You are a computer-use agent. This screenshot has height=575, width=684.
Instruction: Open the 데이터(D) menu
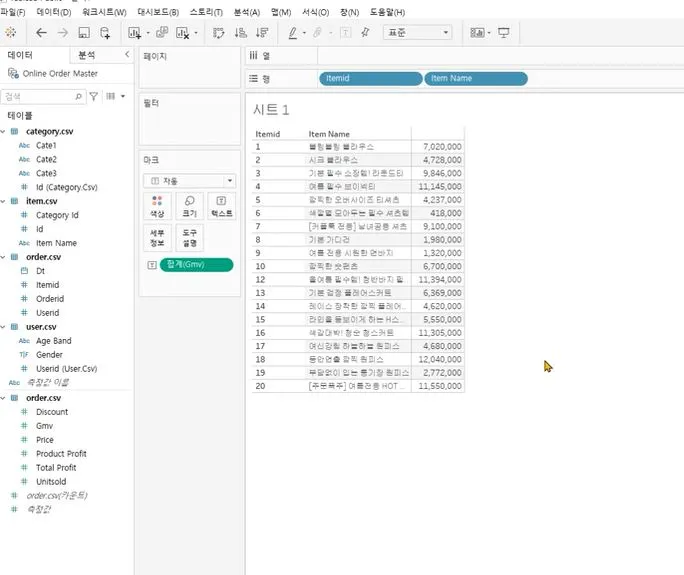pos(54,12)
